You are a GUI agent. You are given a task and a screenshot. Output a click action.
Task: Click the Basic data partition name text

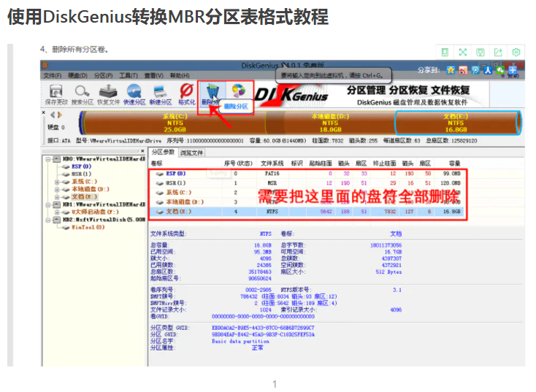point(240,342)
